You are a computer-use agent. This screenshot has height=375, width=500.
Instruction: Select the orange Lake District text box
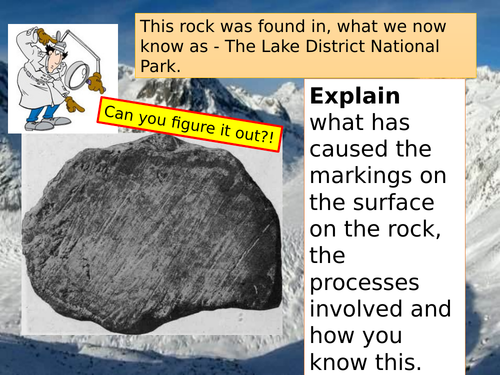pos(306,46)
